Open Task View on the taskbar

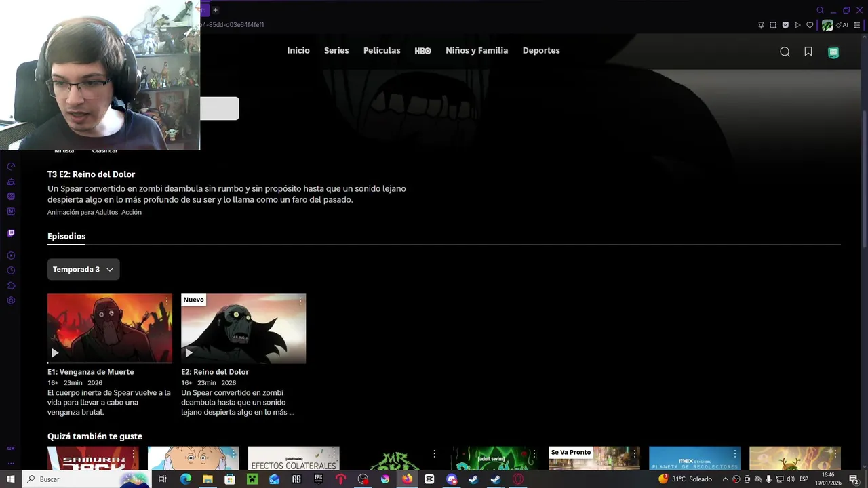[163, 479]
